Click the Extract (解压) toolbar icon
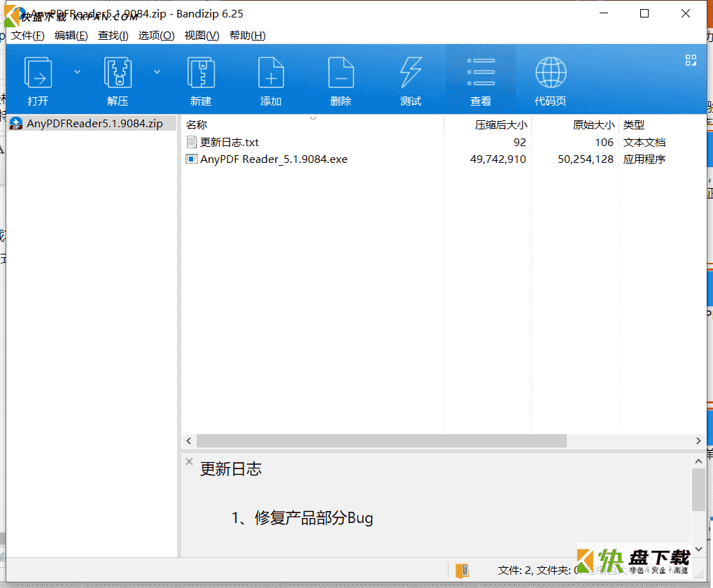713x588 pixels. (x=118, y=73)
